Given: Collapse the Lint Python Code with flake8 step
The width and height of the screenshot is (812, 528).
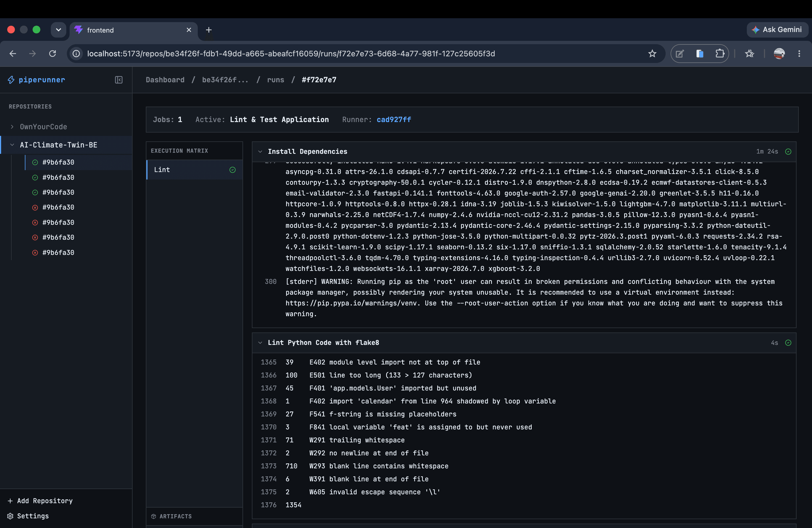Looking at the screenshot, I should point(260,342).
